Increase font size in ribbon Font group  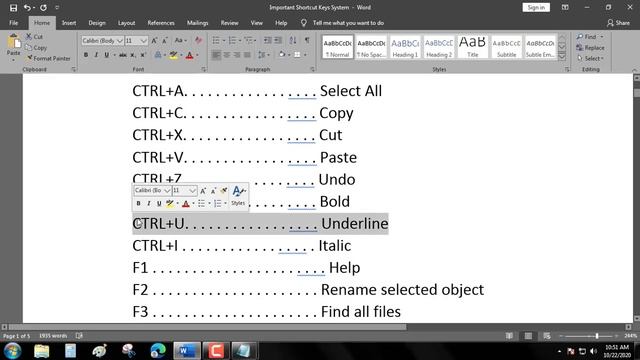point(154,40)
